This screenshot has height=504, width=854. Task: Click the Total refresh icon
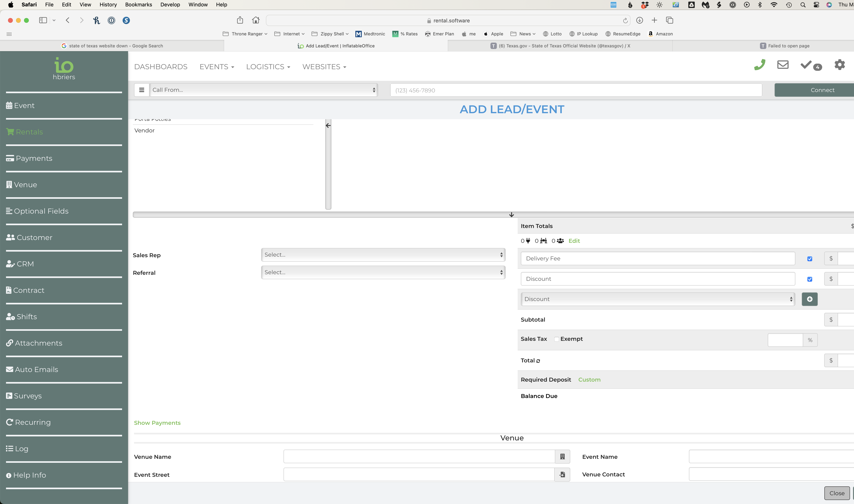pos(538,361)
